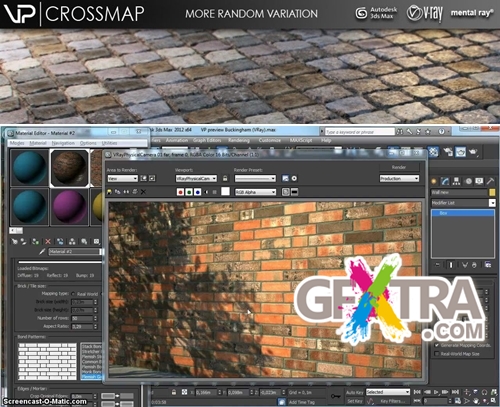
Task: Open the Modes menu in Material Editor
Action: pos(17,143)
